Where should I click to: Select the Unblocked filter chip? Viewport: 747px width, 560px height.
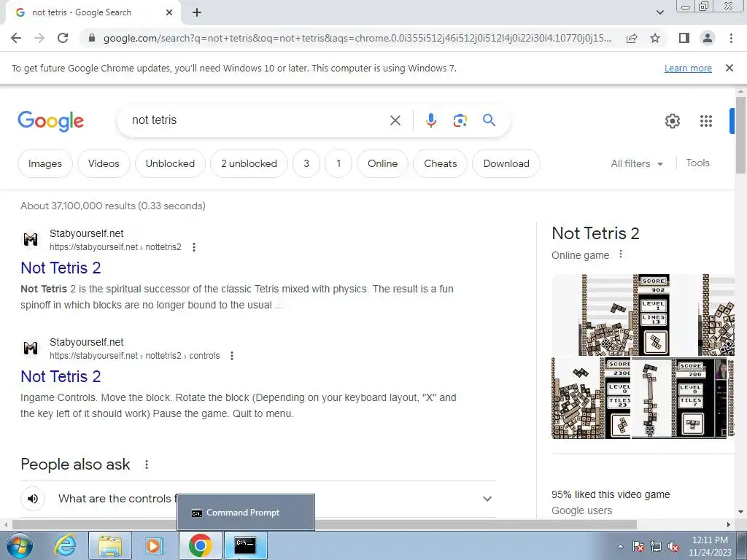[170, 163]
